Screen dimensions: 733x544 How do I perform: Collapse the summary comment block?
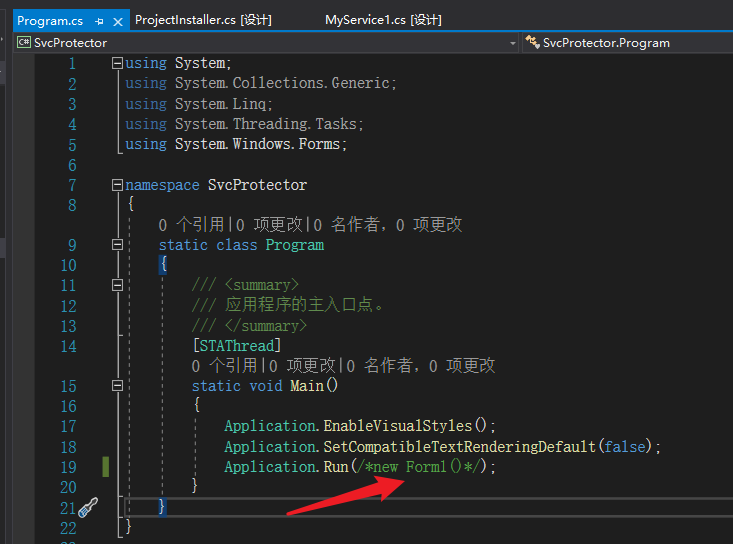(x=118, y=285)
